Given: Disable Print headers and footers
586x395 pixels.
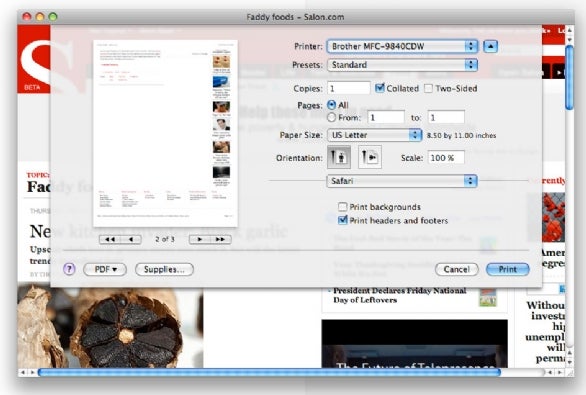Looking at the screenshot, I should point(342,220).
